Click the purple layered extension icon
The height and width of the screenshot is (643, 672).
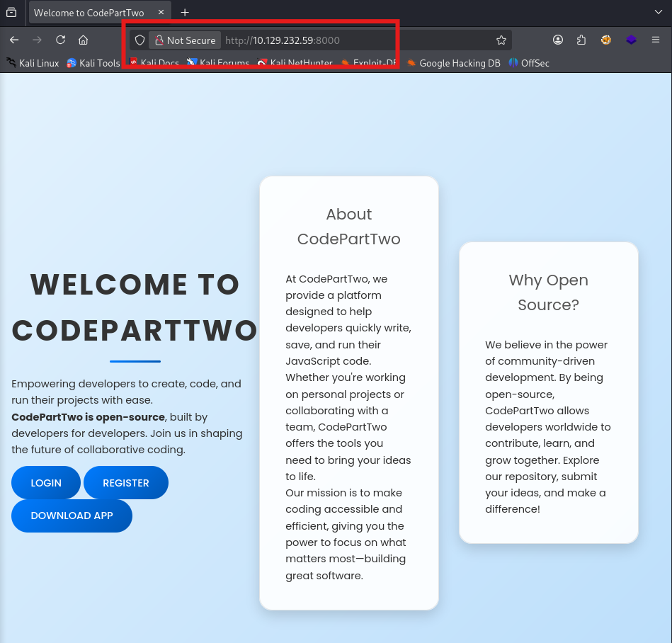pyautogui.click(x=631, y=40)
